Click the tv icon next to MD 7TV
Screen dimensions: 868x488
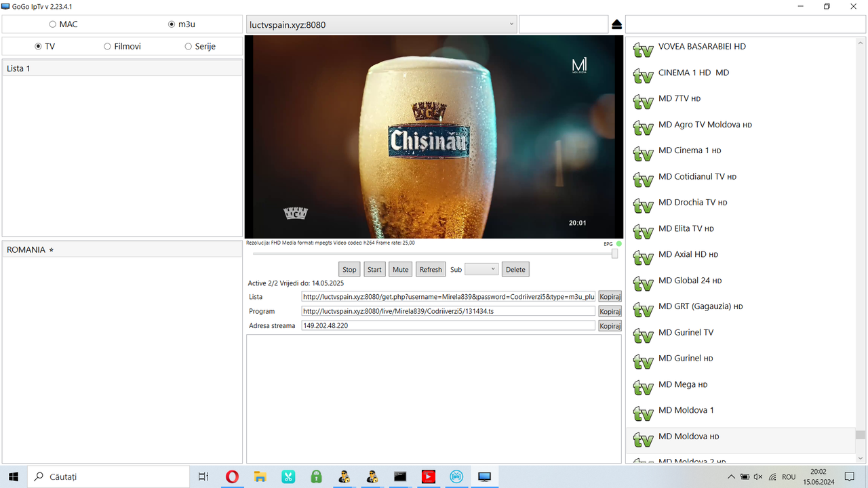643,102
